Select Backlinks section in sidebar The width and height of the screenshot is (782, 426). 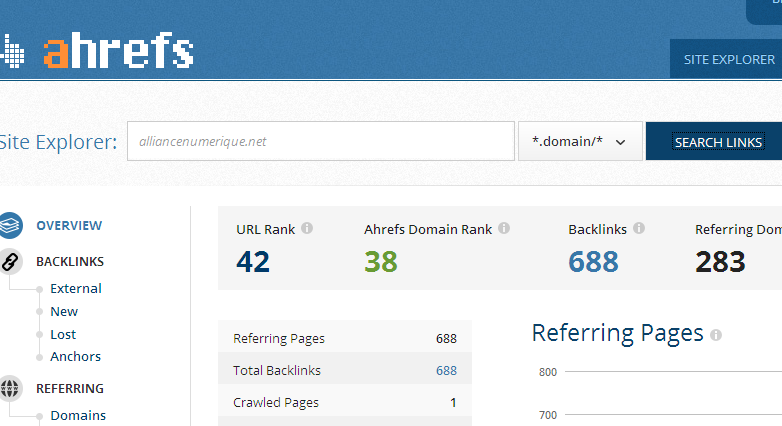point(70,261)
